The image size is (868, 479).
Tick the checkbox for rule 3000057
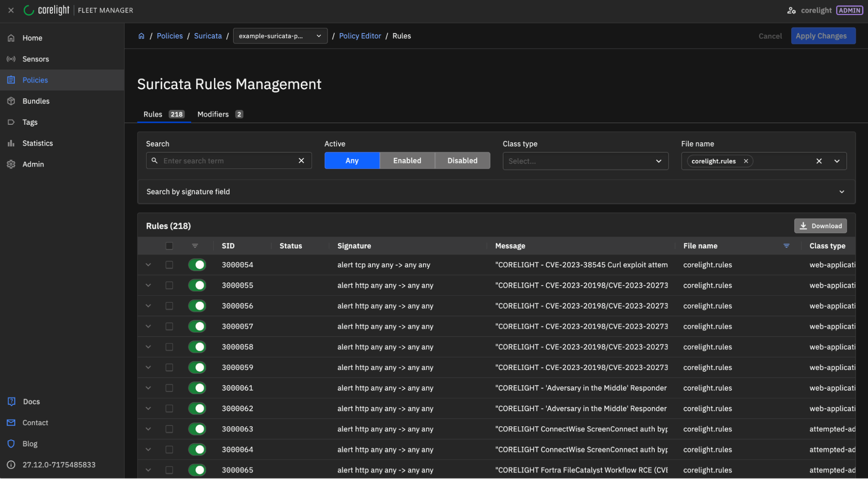tap(169, 326)
